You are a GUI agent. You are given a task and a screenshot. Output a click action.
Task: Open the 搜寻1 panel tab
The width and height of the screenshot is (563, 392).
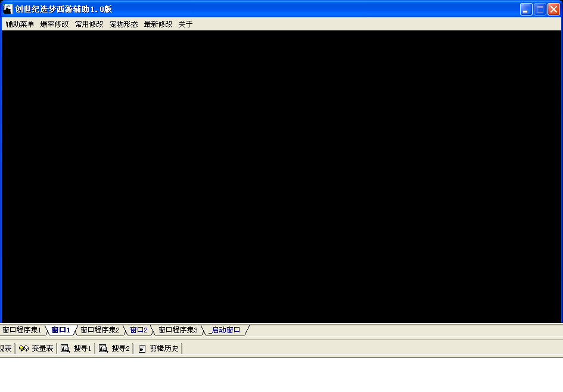pyautogui.click(x=76, y=348)
